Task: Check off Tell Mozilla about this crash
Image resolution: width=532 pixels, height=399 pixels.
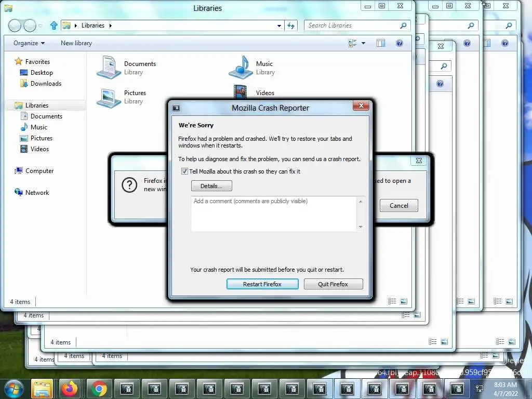Action: point(184,171)
